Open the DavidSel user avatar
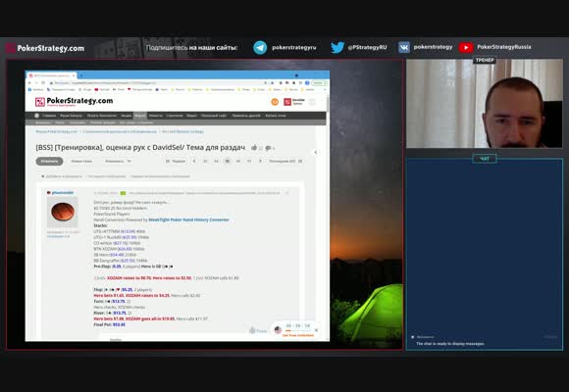 tap(287, 102)
